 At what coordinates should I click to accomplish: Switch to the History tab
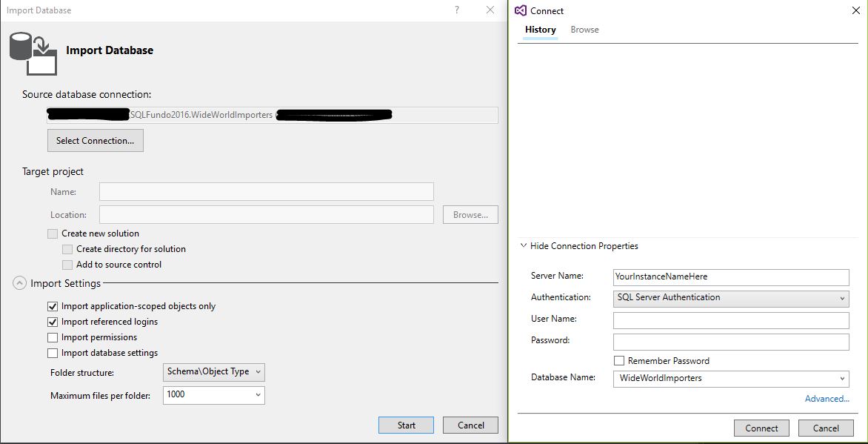[x=541, y=30]
